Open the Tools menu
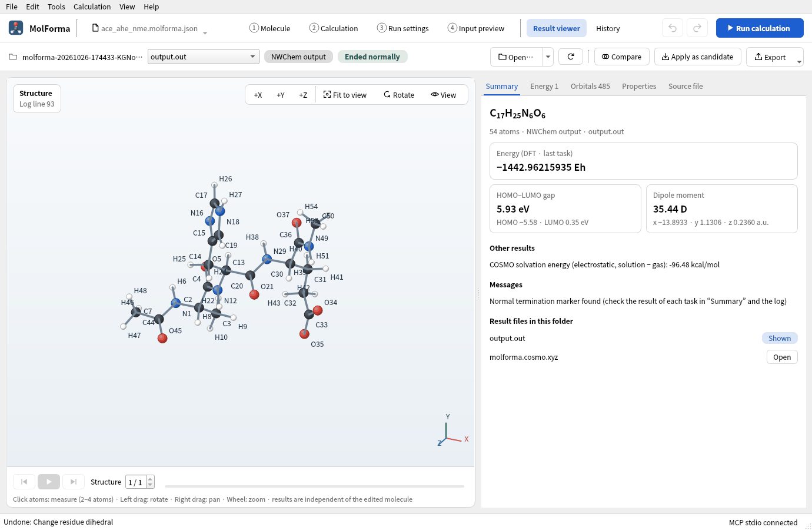This screenshot has height=530, width=812. tap(56, 6)
